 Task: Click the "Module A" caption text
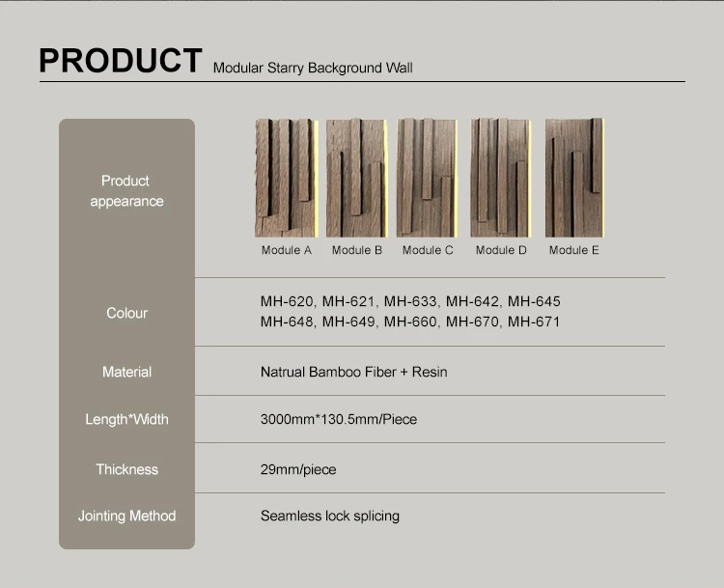pyautogui.click(x=287, y=250)
